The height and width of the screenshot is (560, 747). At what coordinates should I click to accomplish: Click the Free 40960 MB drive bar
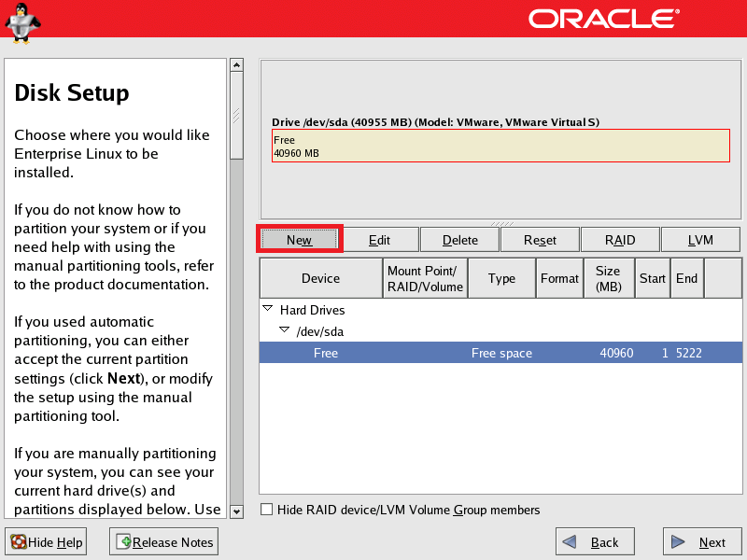500,146
